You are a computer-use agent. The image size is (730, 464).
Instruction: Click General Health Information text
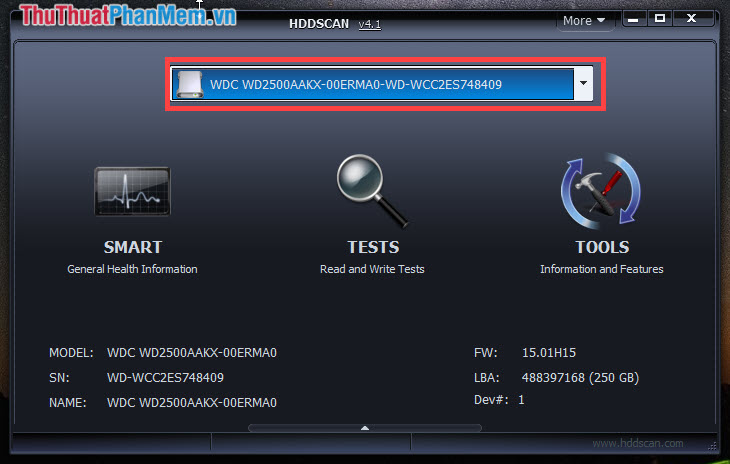[132, 269]
